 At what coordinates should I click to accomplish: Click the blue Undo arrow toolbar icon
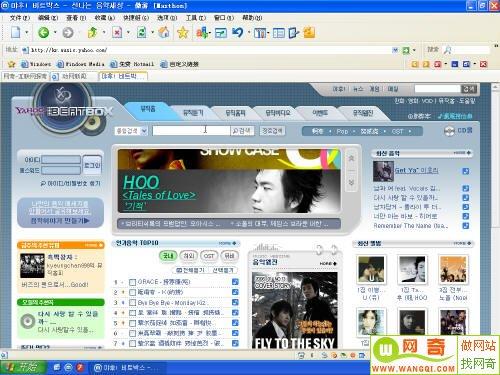tap(238, 33)
